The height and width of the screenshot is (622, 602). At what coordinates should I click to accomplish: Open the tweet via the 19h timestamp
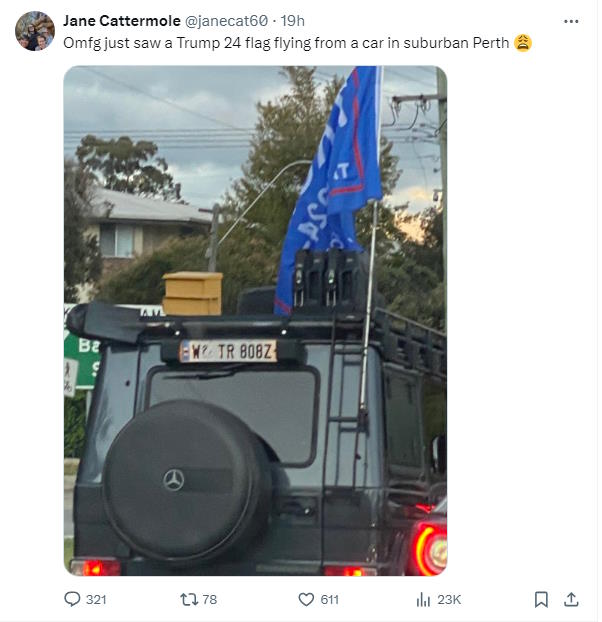[293, 21]
